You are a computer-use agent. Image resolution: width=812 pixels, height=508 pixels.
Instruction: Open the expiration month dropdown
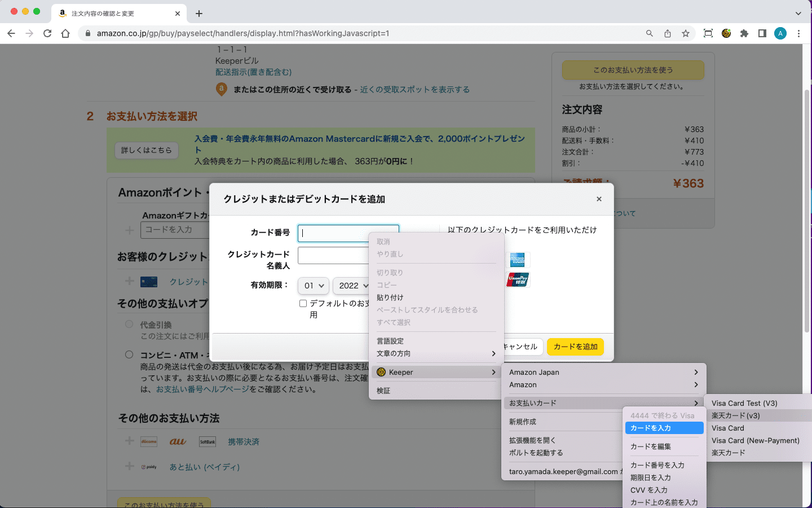tap(313, 286)
